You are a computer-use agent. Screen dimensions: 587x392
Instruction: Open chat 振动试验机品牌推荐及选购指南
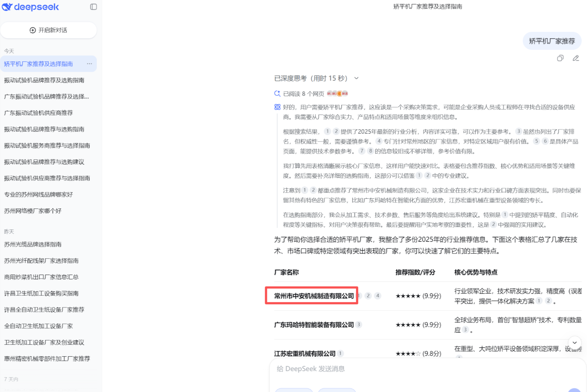tap(44, 80)
